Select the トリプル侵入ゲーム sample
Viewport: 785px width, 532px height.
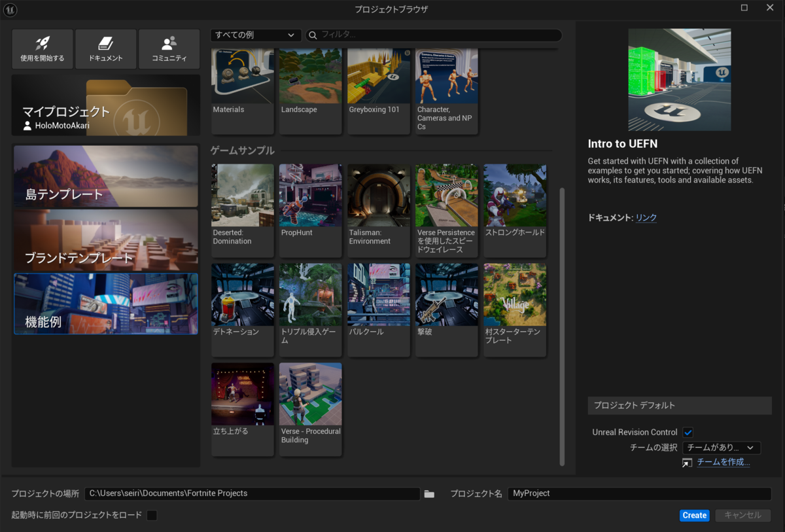click(311, 310)
